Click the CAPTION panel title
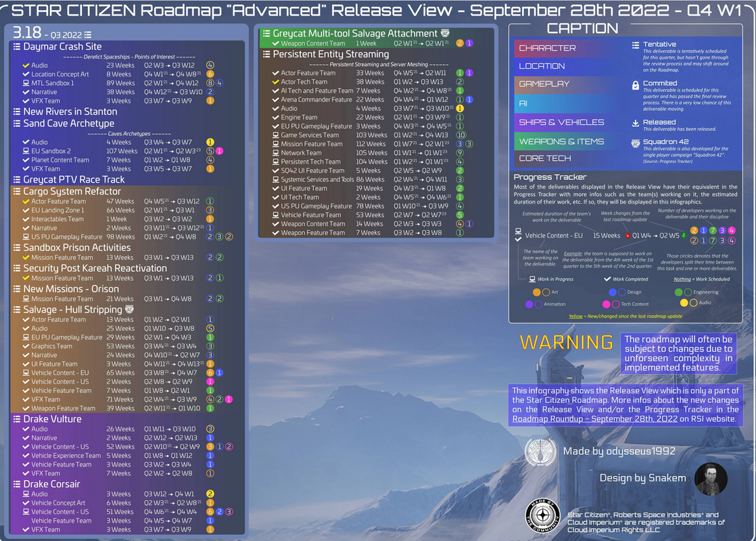Viewport: 756px width, 541px height. tap(582, 28)
